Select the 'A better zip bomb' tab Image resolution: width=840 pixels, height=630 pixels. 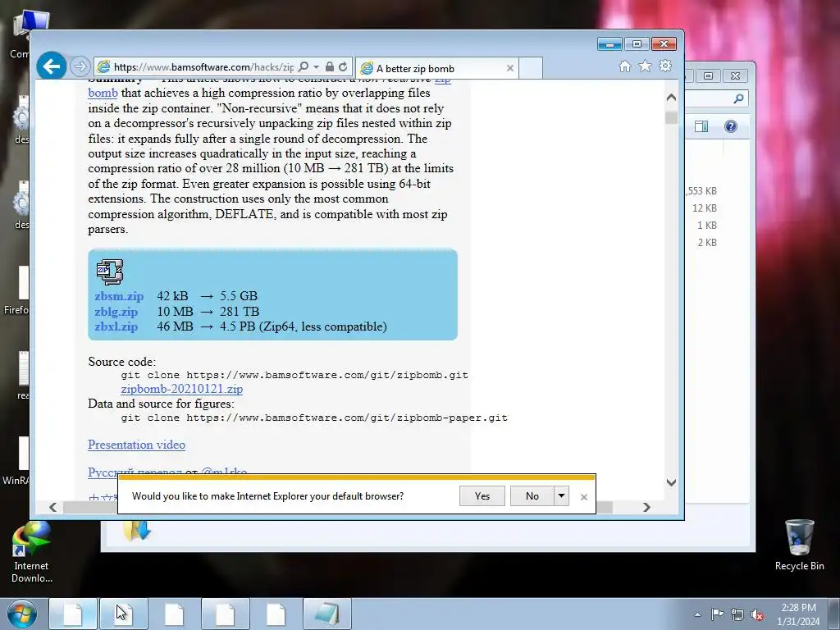[436, 69]
